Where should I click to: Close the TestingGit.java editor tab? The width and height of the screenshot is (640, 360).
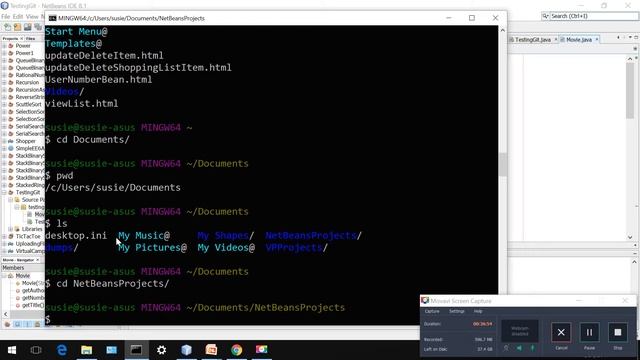click(556, 40)
